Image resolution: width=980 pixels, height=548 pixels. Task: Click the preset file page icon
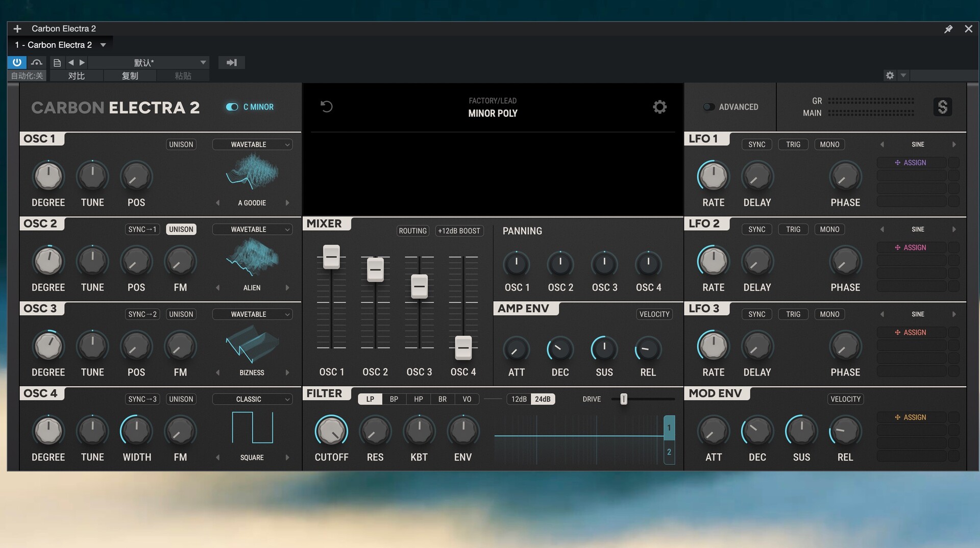pyautogui.click(x=57, y=63)
